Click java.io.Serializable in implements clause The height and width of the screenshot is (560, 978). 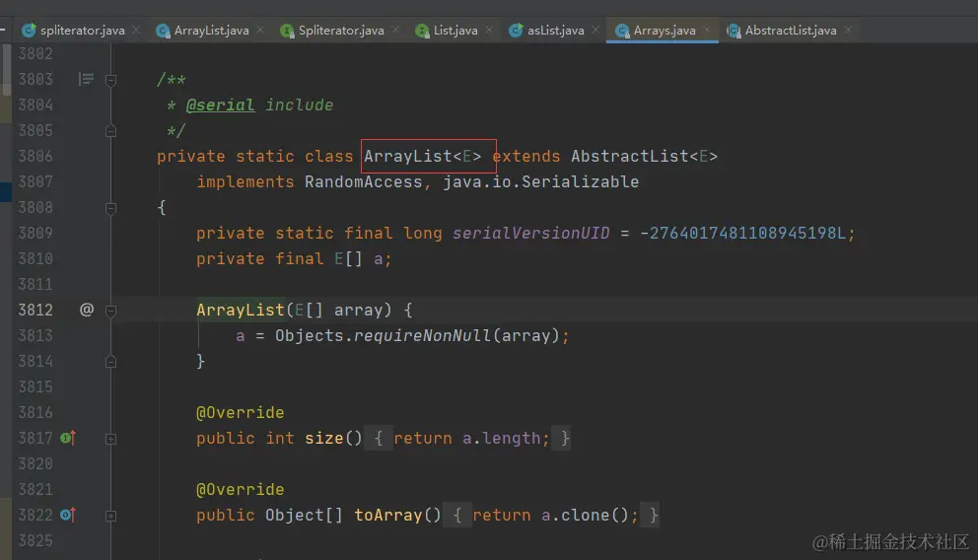click(x=541, y=181)
